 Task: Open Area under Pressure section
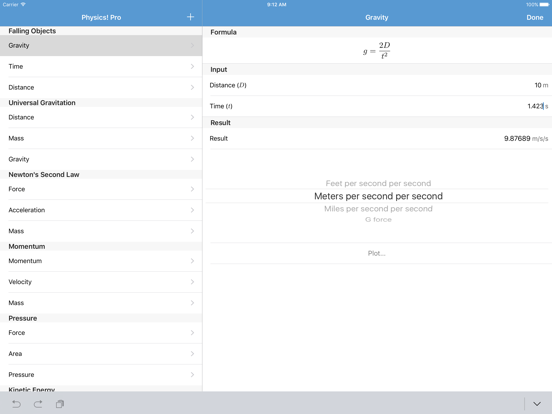point(101,354)
